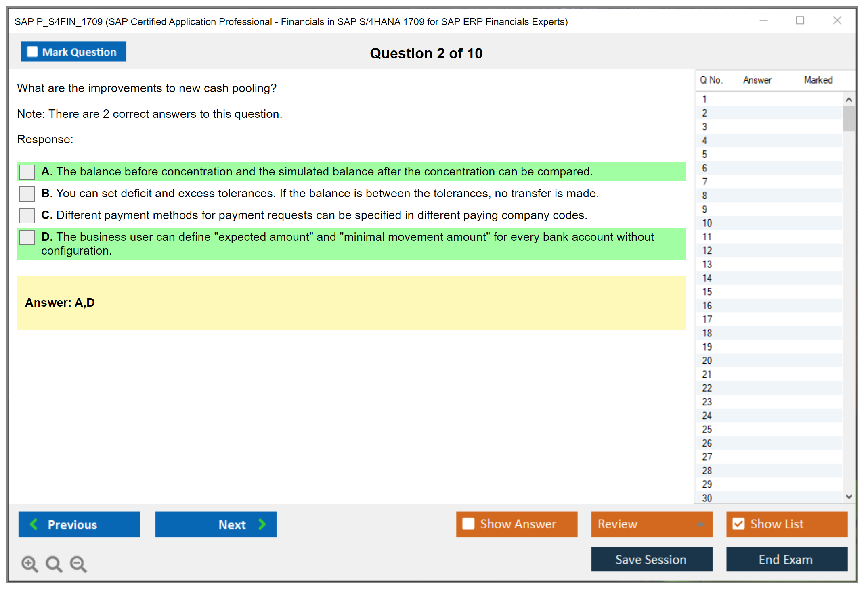The height and width of the screenshot is (593, 868).
Task: Maximize the exam window
Action: (800, 21)
